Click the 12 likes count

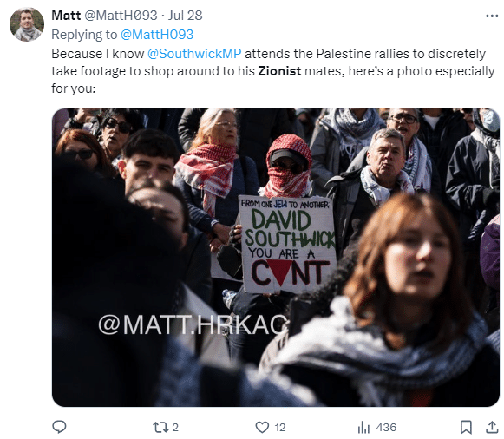point(280,428)
